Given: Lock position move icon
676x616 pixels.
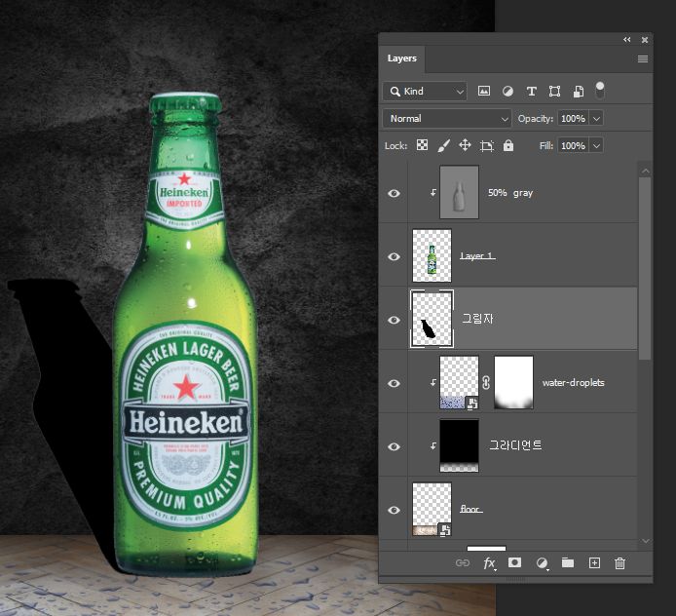Looking at the screenshot, I should pyautogui.click(x=465, y=145).
